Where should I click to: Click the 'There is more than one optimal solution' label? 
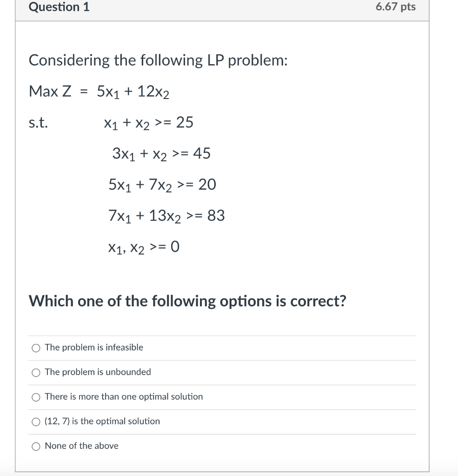click(x=123, y=397)
